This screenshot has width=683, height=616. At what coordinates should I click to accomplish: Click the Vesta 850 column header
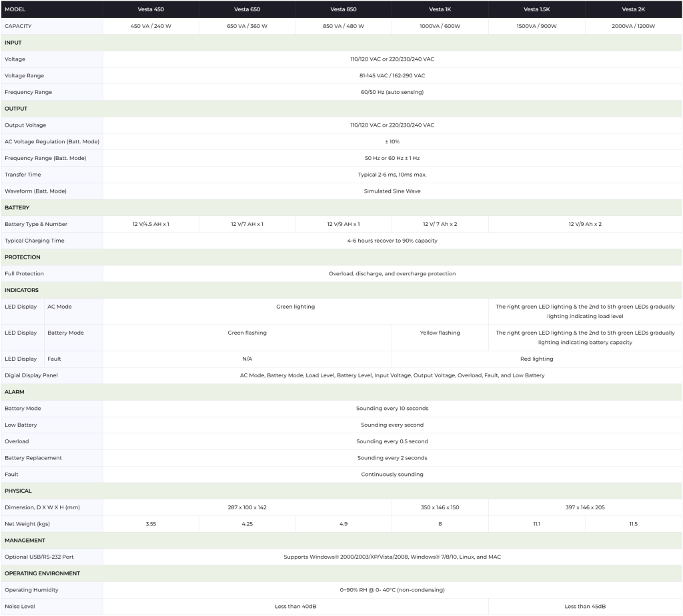[x=344, y=9]
